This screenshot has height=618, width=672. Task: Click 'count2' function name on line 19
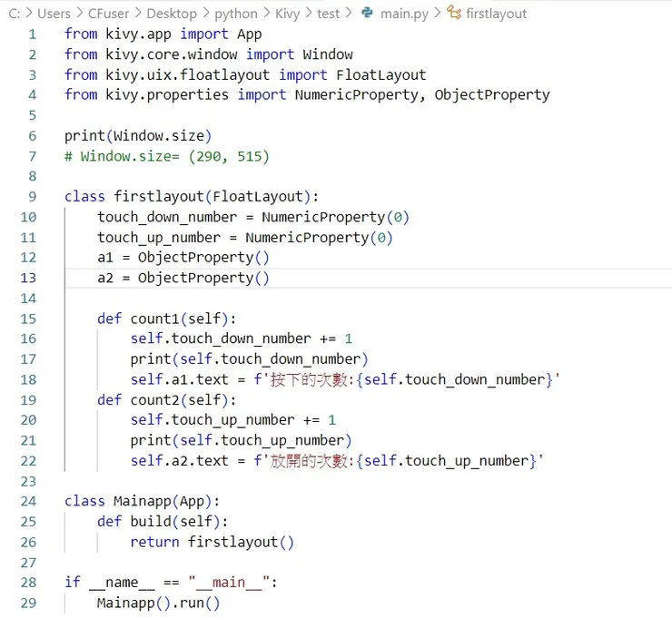[154, 400]
